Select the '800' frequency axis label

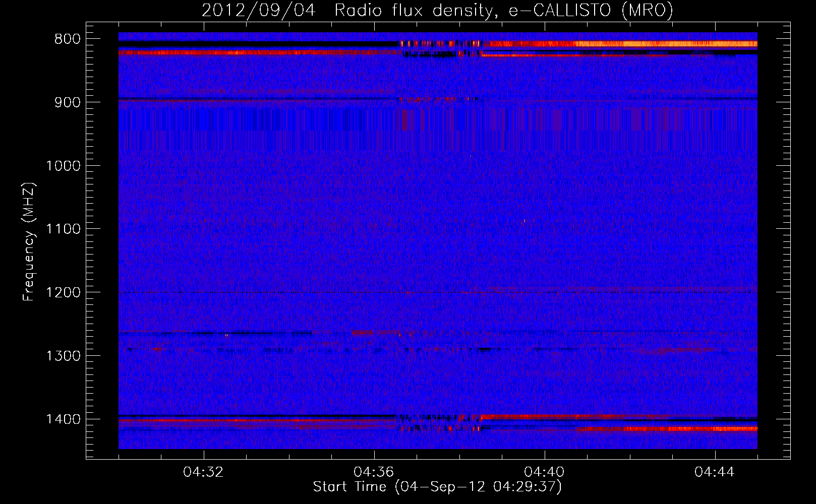click(x=67, y=39)
